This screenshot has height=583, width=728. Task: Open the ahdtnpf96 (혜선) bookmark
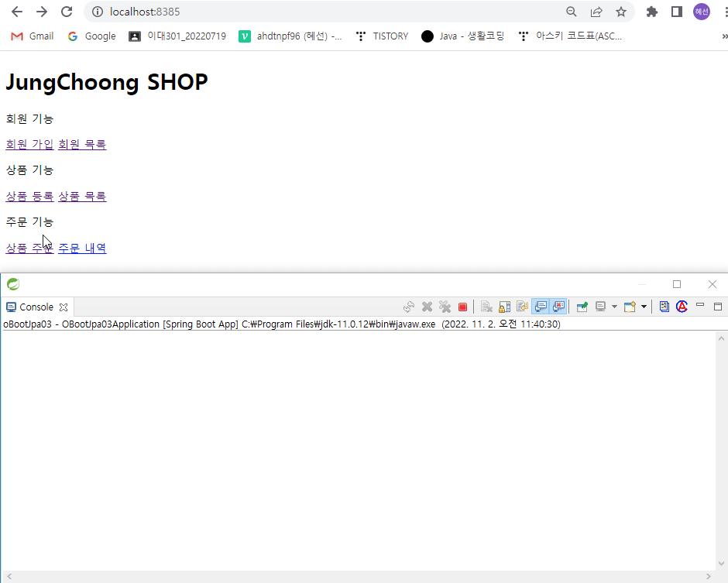coord(290,36)
